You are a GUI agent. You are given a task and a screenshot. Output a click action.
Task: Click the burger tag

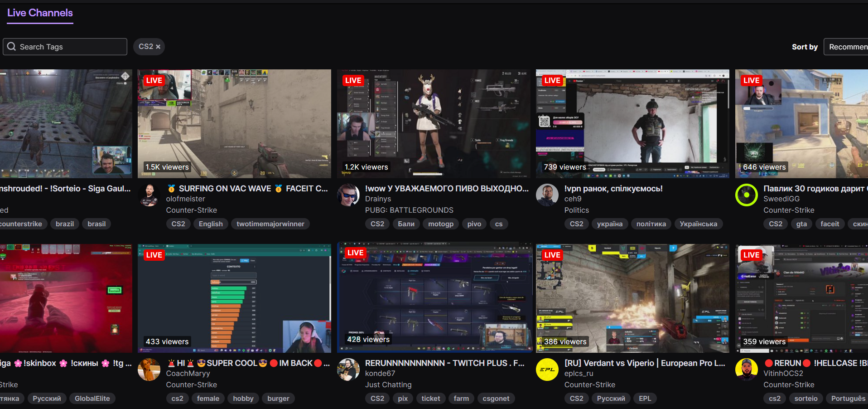278,399
